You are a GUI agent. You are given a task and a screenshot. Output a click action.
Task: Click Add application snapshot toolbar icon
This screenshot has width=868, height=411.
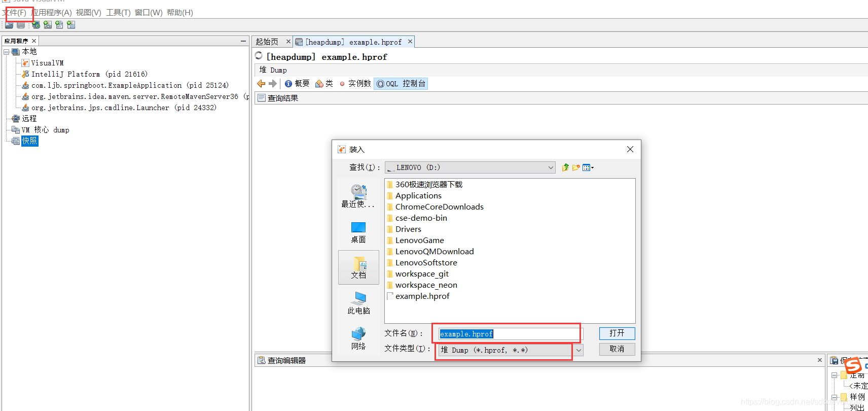point(71,25)
